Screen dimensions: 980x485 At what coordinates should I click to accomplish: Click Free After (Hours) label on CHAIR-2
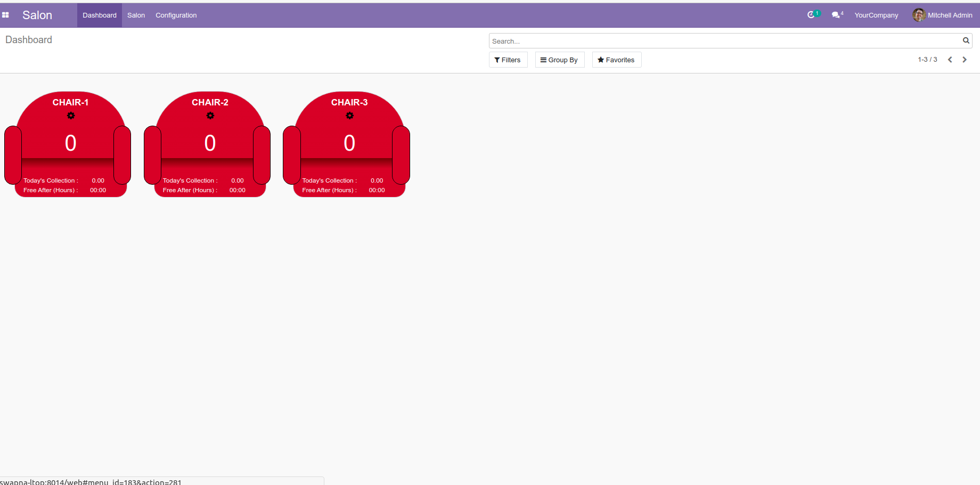[x=190, y=190]
